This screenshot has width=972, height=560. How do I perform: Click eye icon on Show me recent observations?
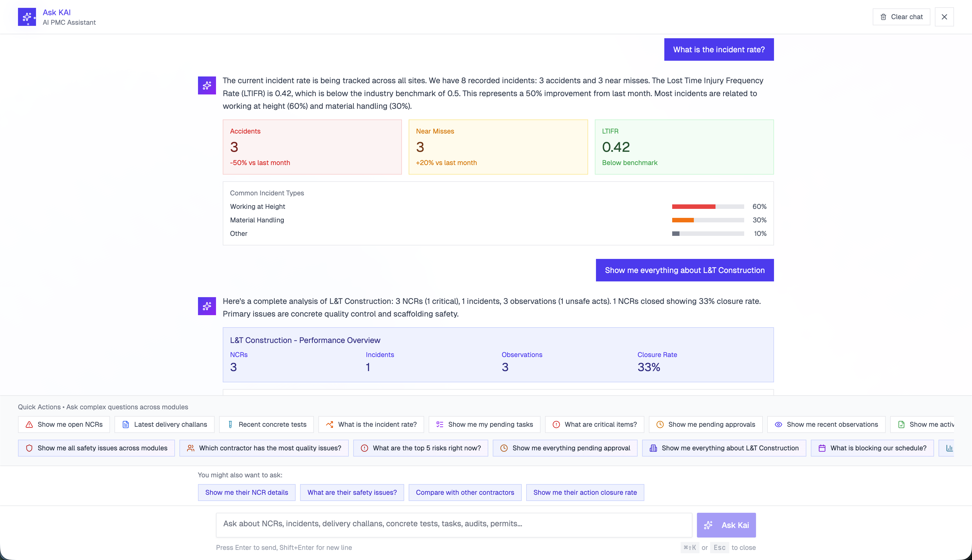(x=778, y=424)
